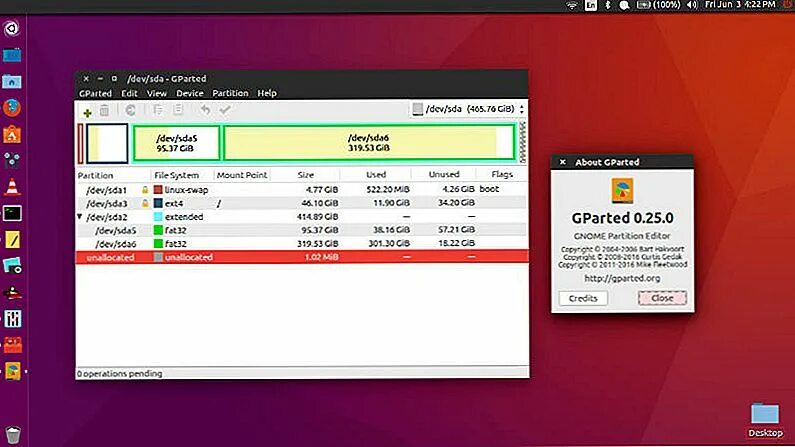
Task: Click the GParted logo in About dialog
Action: 622,191
